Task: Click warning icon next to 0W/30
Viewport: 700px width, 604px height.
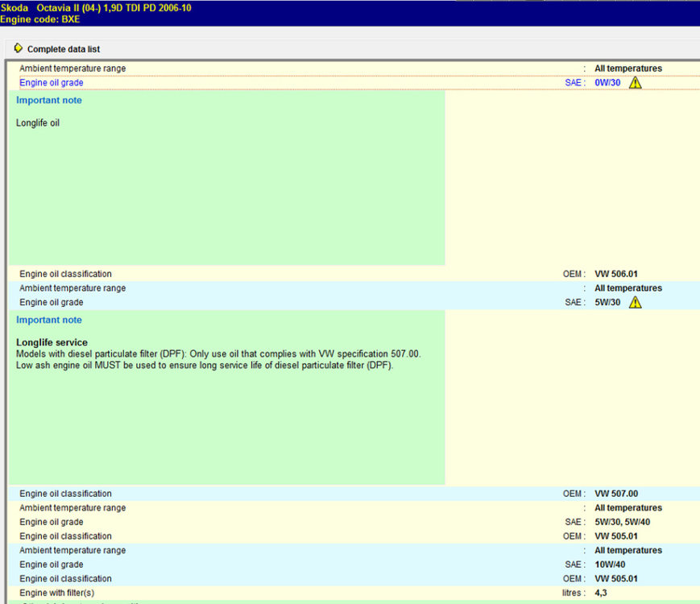Action: tap(636, 83)
